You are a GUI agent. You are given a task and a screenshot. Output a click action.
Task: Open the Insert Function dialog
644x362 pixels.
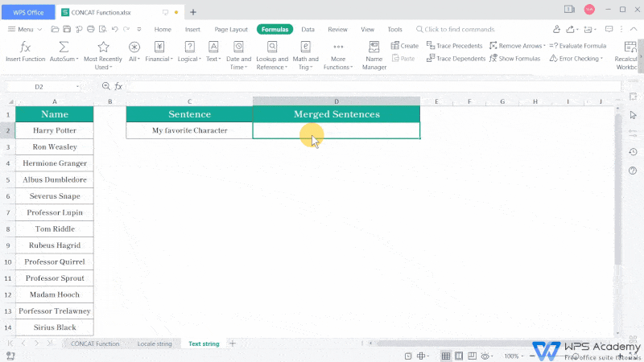pos(26,51)
